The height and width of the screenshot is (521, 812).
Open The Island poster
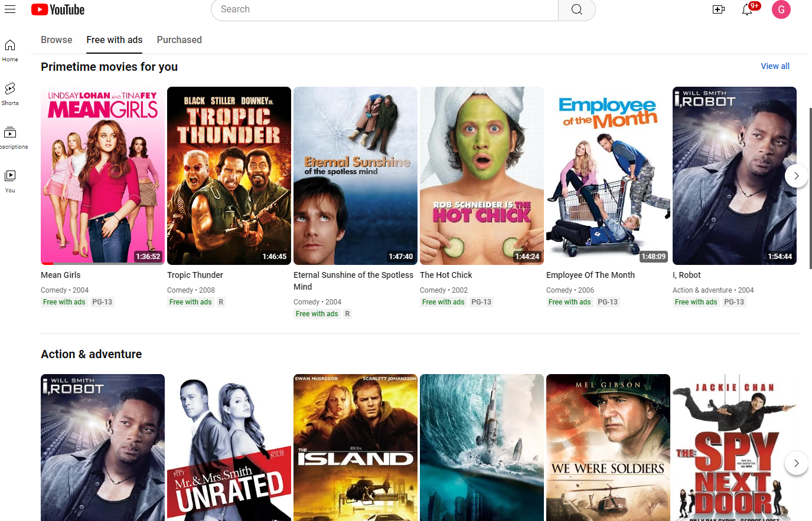[x=356, y=447]
